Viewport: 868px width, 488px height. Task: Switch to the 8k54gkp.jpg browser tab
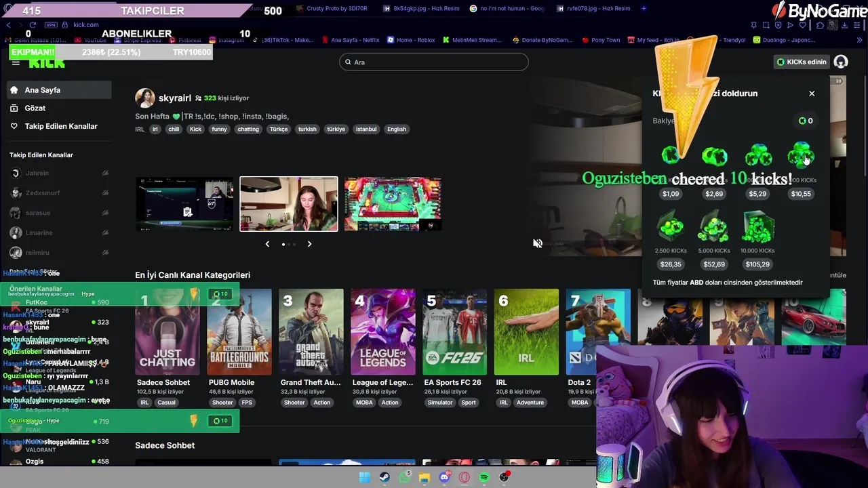(x=420, y=8)
